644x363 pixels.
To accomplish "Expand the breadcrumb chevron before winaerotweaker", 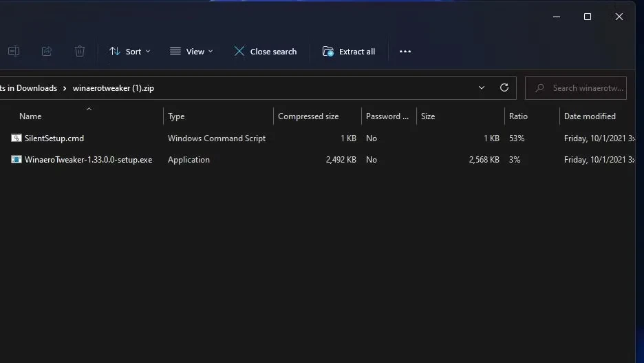I will tap(65, 88).
